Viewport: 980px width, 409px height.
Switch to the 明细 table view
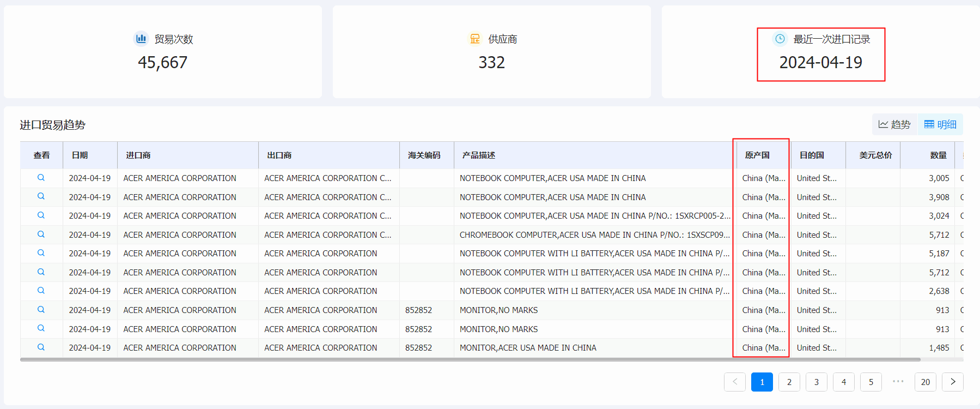point(941,124)
